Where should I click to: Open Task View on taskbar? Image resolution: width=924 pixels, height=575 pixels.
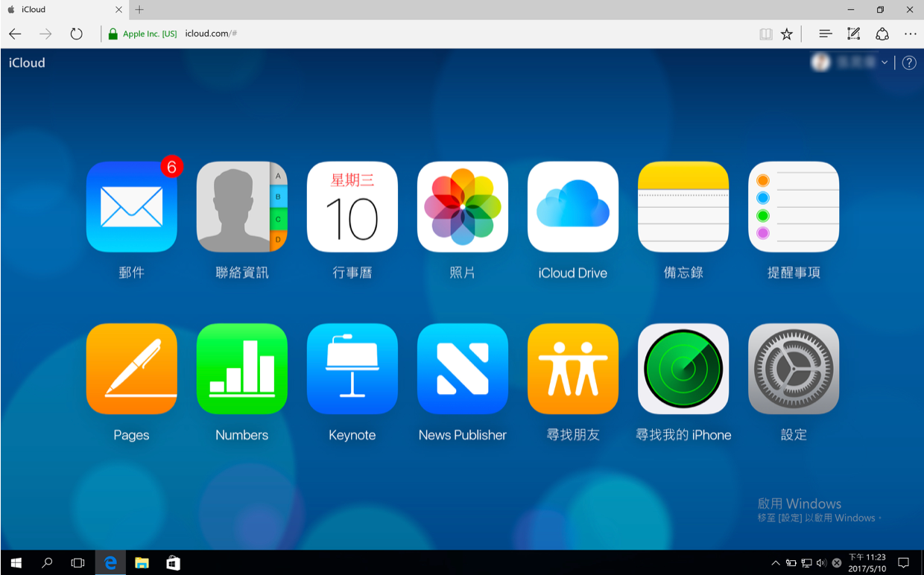tap(77, 563)
